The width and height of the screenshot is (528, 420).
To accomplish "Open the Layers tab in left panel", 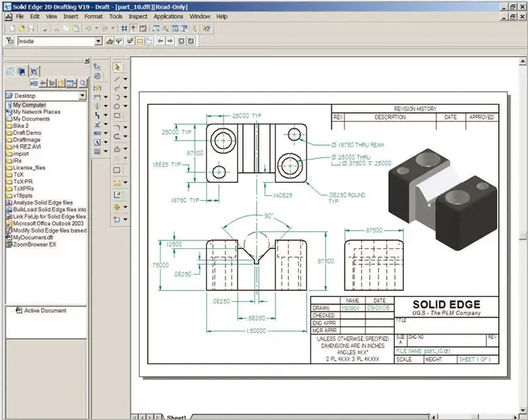I will (10, 71).
